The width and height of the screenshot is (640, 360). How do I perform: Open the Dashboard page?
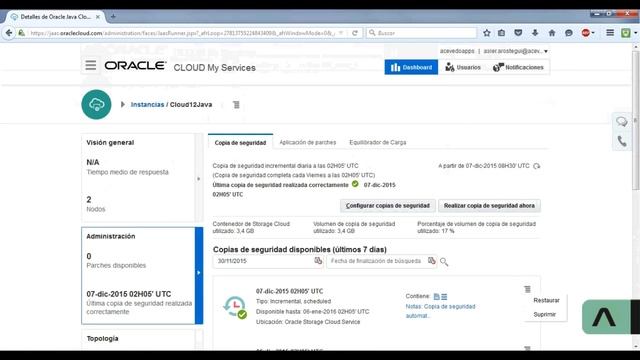click(411, 67)
